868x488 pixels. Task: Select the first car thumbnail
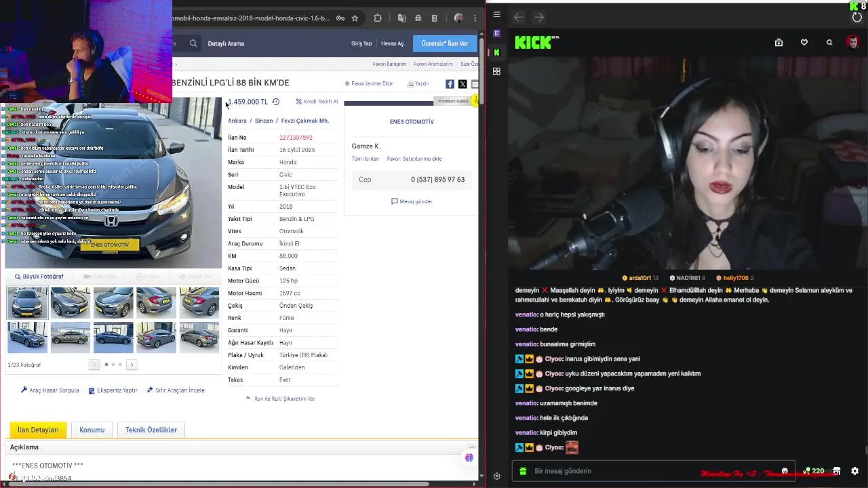point(28,303)
